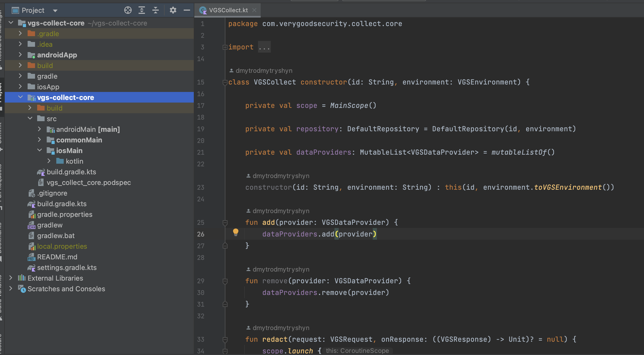
Task: Click author annotation above redact function
Action: tap(281, 328)
